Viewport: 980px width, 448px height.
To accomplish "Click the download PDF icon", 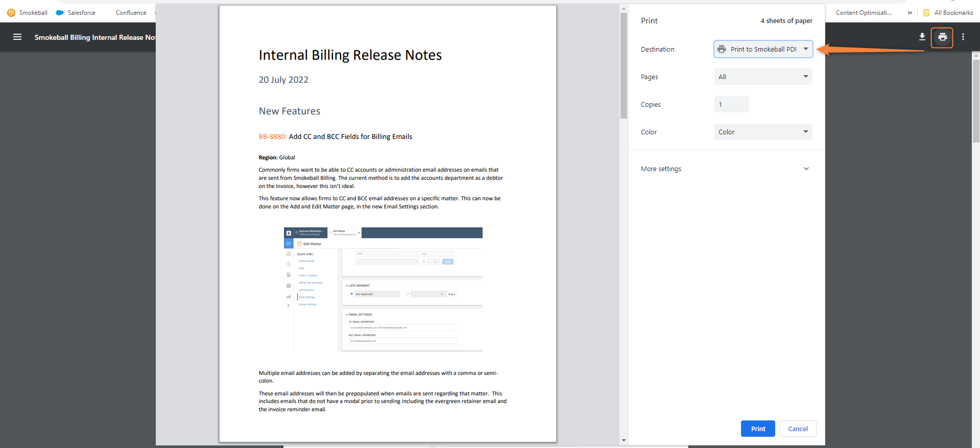I will point(922,37).
